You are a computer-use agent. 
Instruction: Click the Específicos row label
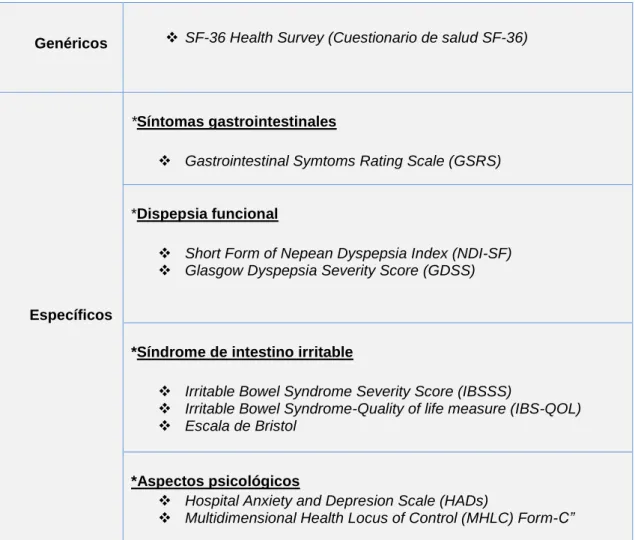click(71, 315)
